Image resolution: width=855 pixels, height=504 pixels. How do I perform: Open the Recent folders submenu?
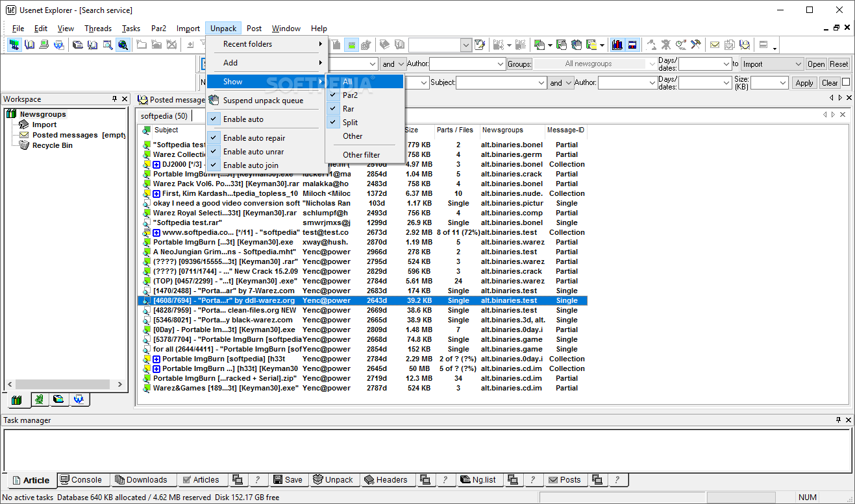[267, 44]
